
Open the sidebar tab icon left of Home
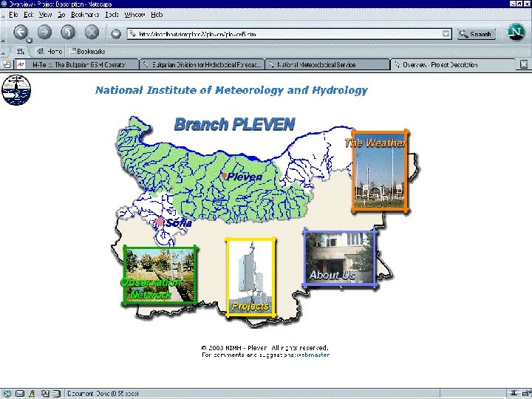21,52
